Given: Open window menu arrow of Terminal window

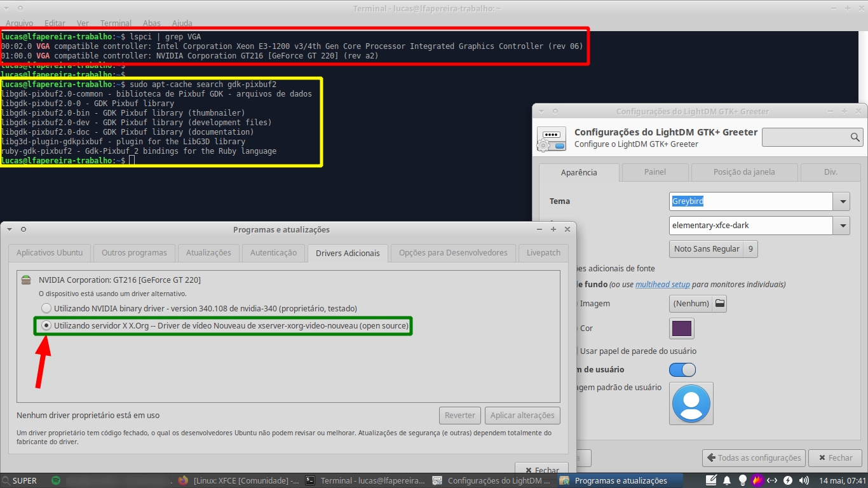Looking at the screenshot, I should (5, 8).
